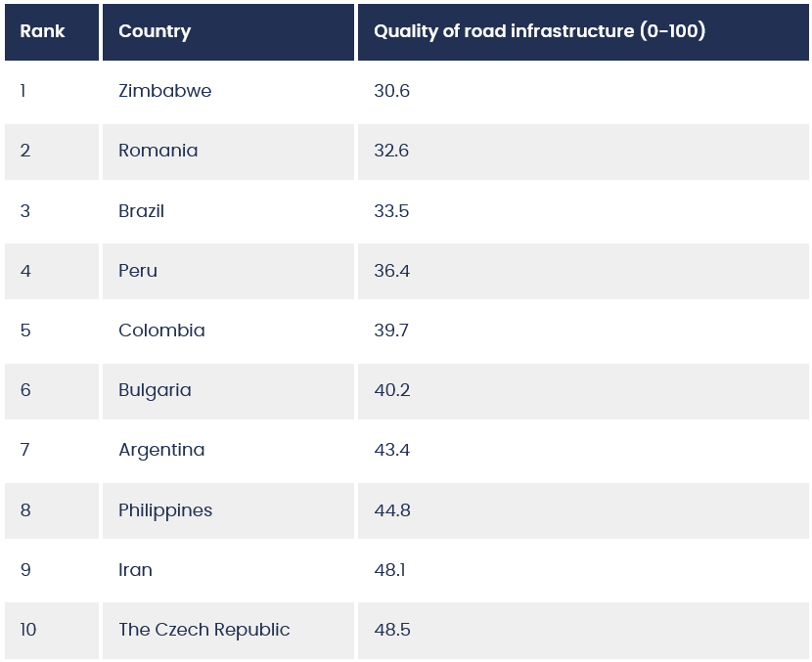Click the Country column header

tap(228, 32)
